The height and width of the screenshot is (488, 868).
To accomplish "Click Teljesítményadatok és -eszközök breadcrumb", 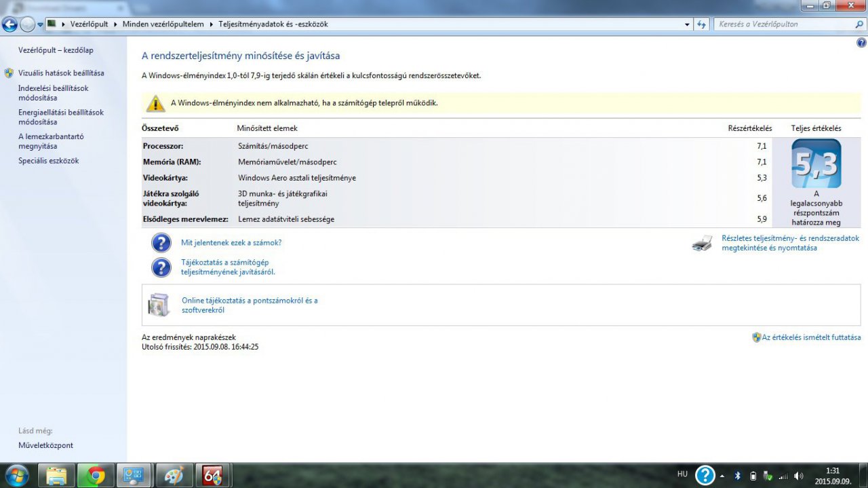I will pos(273,24).
